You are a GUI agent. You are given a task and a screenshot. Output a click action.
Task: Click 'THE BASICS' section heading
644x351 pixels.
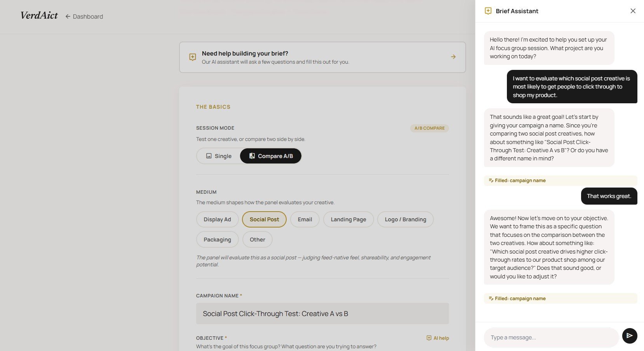pos(213,107)
